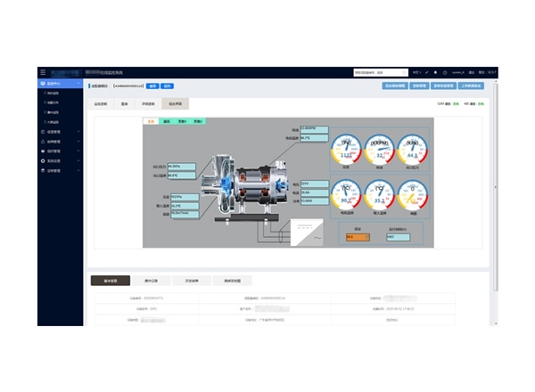Click the warning triangle sidebar icon
This screenshot has width=535, height=392.
43,141
